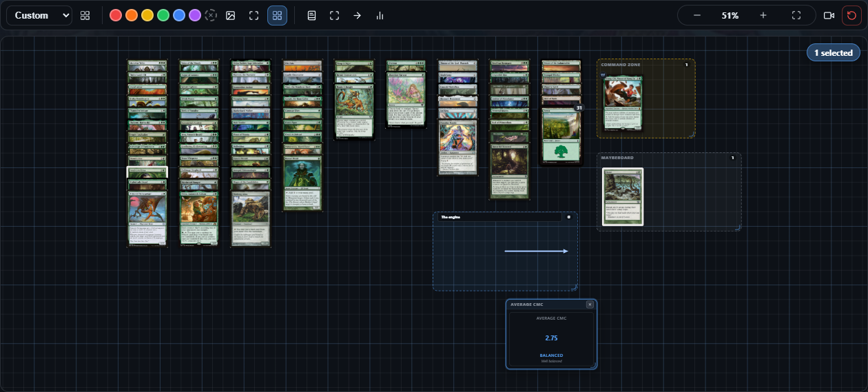Close the Average CMC widget
The height and width of the screenshot is (392, 868).
pyautogui.click(x=590, y=305)
